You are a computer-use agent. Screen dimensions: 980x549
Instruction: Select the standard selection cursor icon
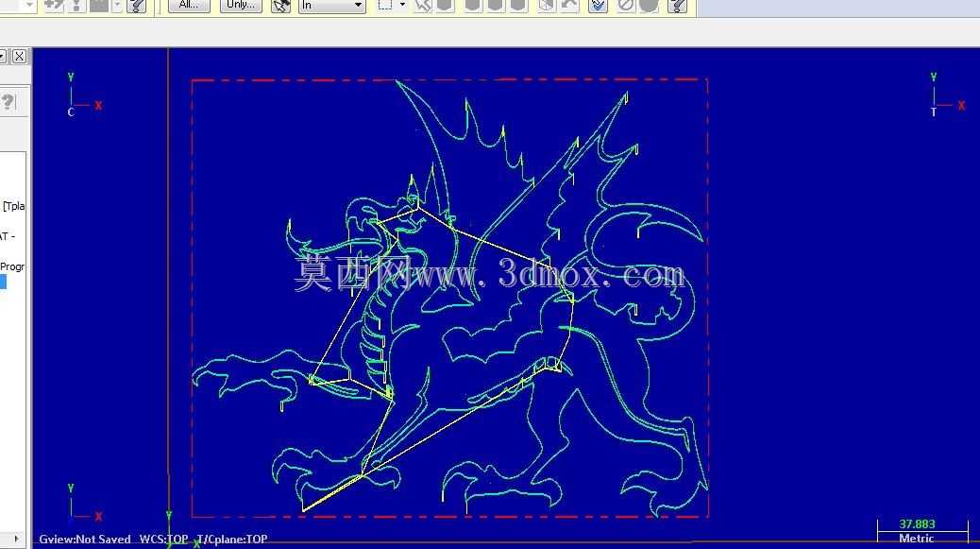pyautogui.click(x=281, y=6)
